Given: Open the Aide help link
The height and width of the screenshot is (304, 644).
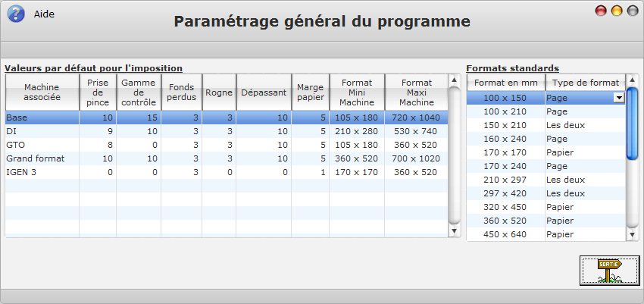Looking at the screenshot, I should (x=44, y=14).
